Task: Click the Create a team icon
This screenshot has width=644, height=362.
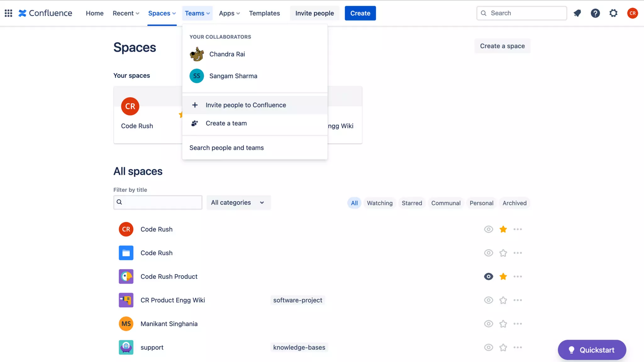Action: click(x=195, y=123)
